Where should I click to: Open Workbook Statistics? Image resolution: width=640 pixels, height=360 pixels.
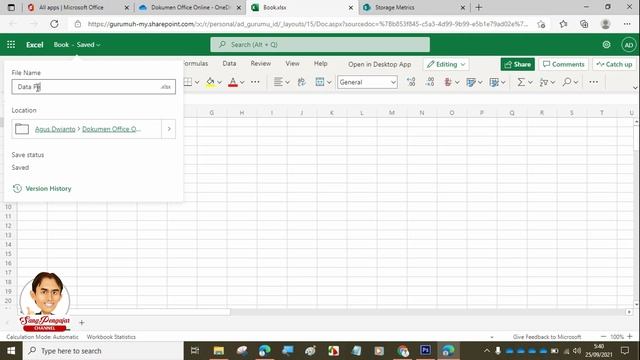(x=111, y=337)
